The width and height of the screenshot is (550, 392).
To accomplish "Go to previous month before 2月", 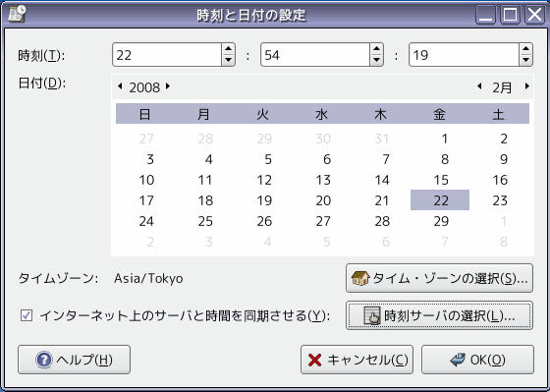I will pyautogui.click(x=479, y=86).
